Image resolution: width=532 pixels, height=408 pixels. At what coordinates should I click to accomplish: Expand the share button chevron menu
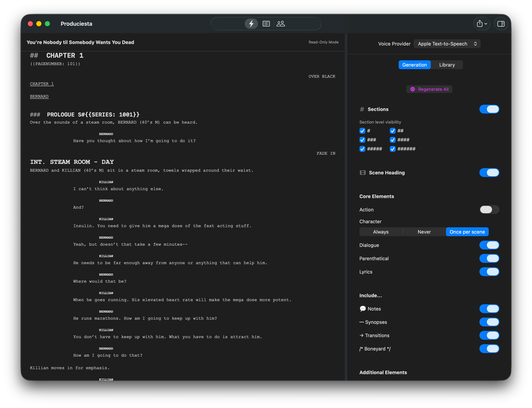(x=486, y=24)
